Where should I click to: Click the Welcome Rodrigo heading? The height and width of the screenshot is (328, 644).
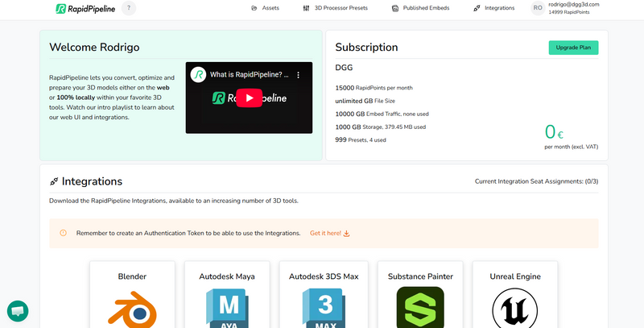94,48
